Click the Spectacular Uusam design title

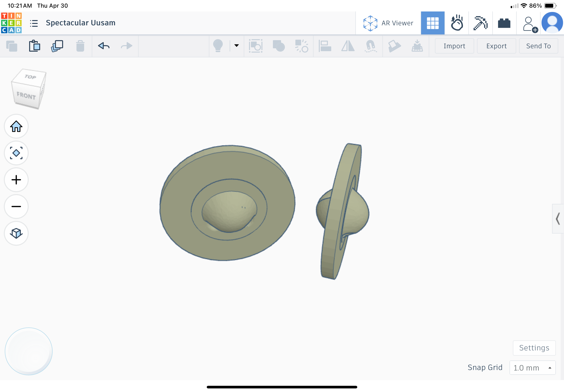click(x=81, y=23)
